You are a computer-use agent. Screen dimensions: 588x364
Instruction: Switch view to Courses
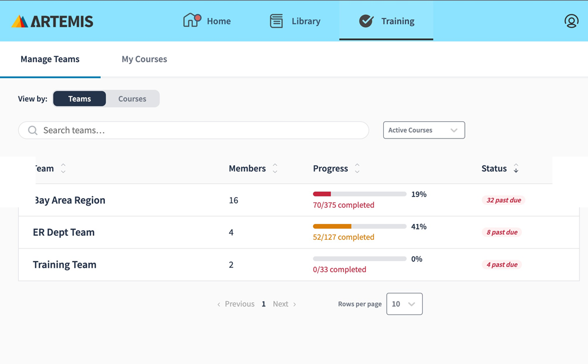[132, 99]
